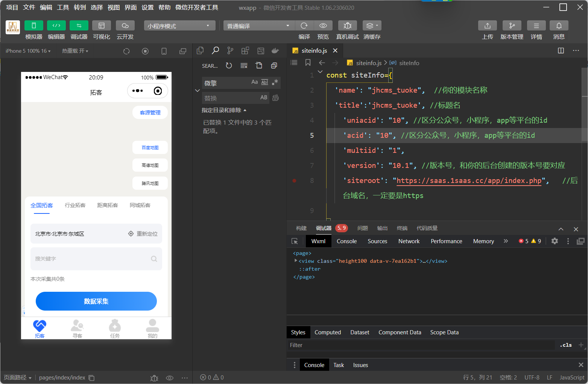
Task: Open the source control icon
Action: click(x=230, y=50)
